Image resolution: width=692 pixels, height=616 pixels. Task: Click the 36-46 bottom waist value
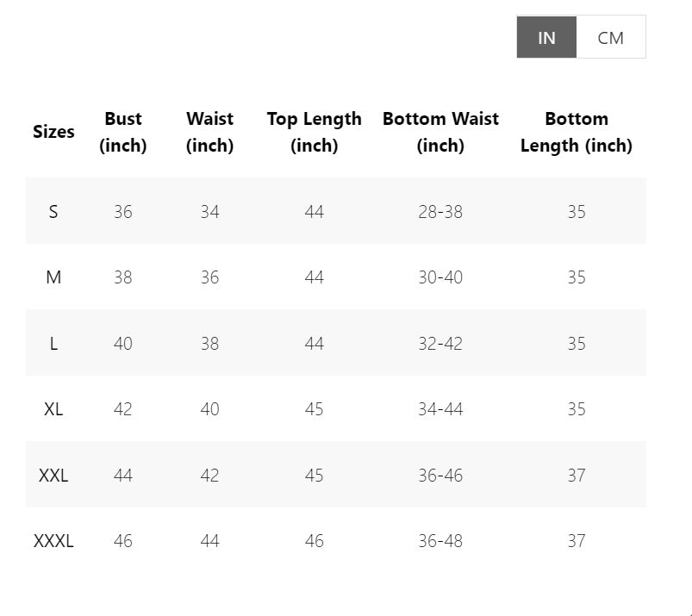pyautogui.click(x=440, y=475)
